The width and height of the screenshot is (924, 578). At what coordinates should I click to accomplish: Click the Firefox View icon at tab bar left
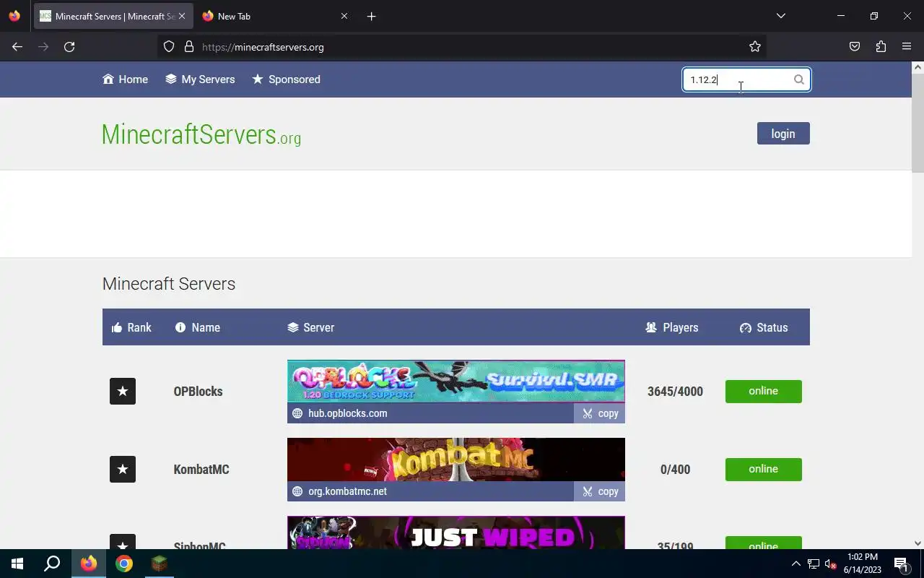click(x=14, y=16)
